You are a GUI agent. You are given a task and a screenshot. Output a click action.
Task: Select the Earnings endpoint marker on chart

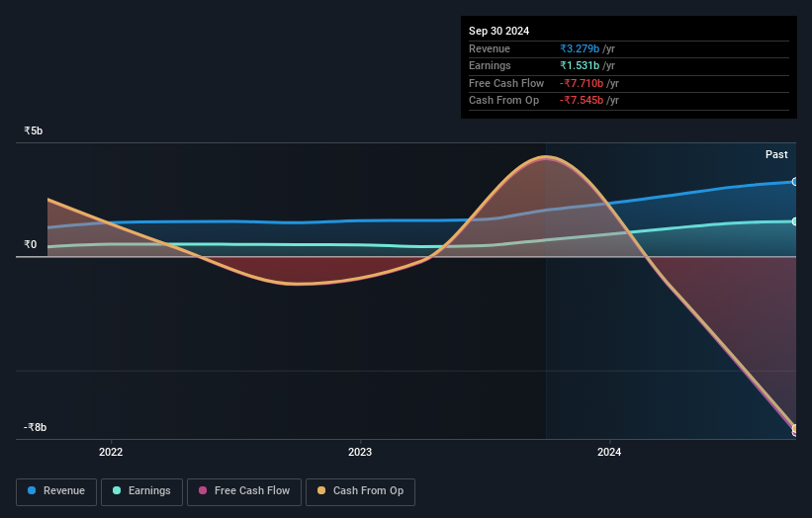[x=795, y=221]
